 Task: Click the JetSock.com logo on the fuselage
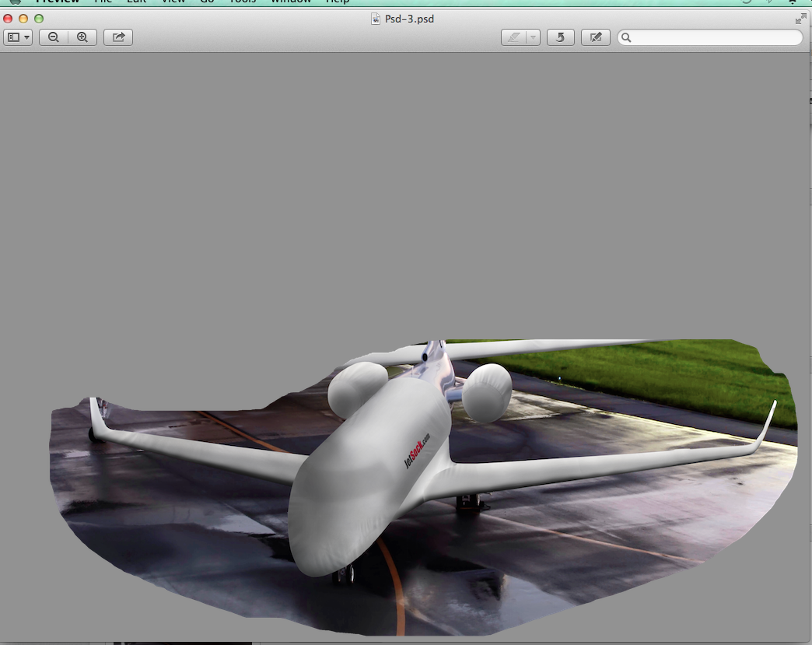coord(417,450)
